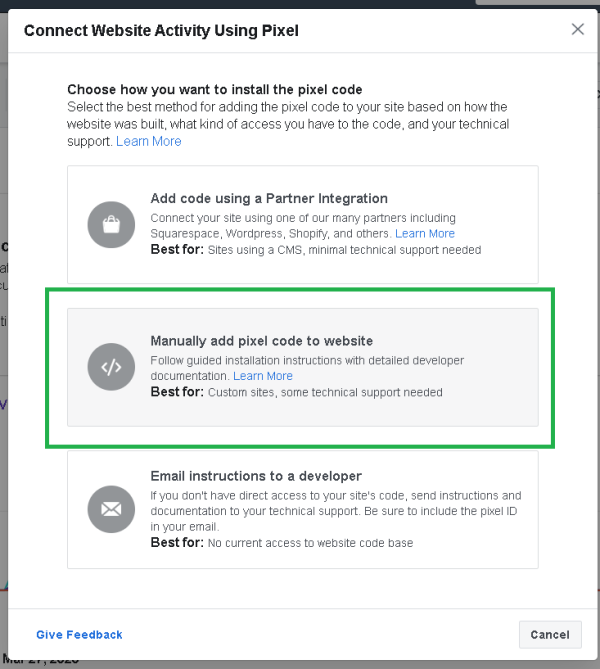Click the Cancel button
This screenshot has width=600, height=669.
tap(550, 634)
